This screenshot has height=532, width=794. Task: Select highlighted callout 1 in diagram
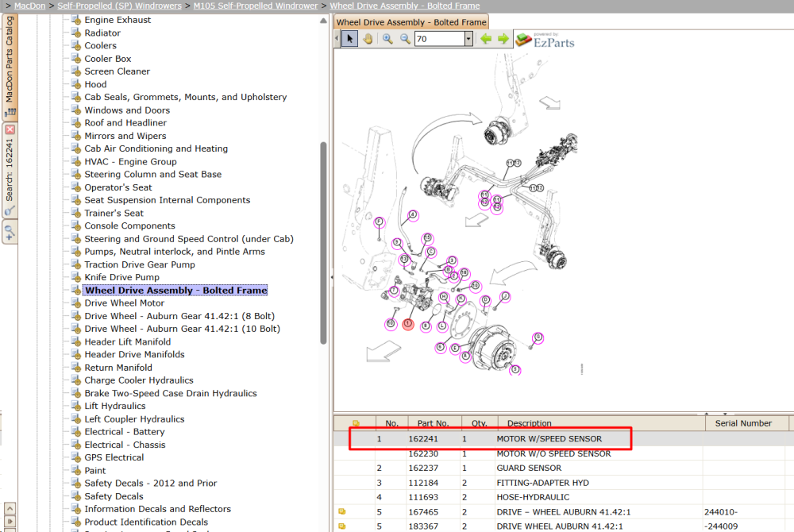click(x=408, y=323)
